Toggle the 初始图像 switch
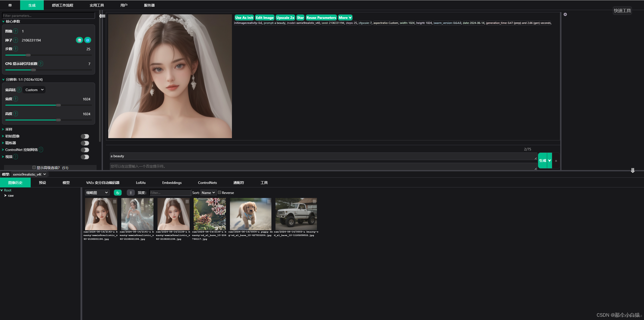 [85, 136]
